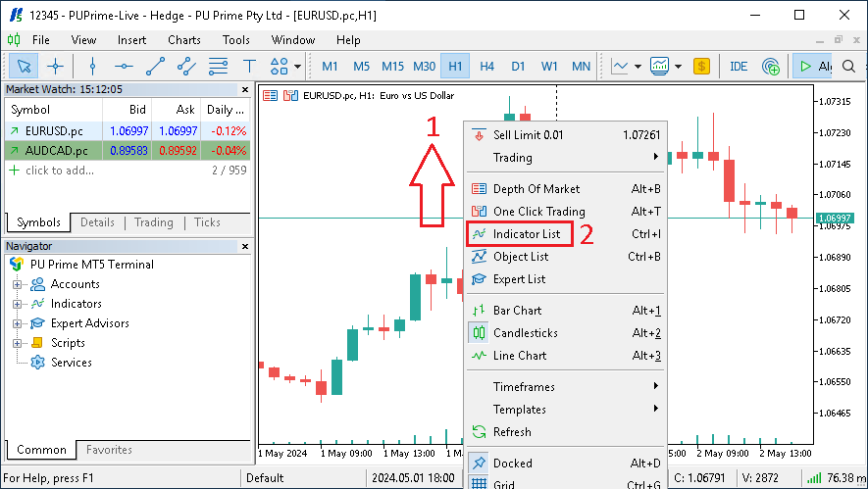Select EURUSD.pc row in Market Watch
The image size is (868, 489).
128,131
